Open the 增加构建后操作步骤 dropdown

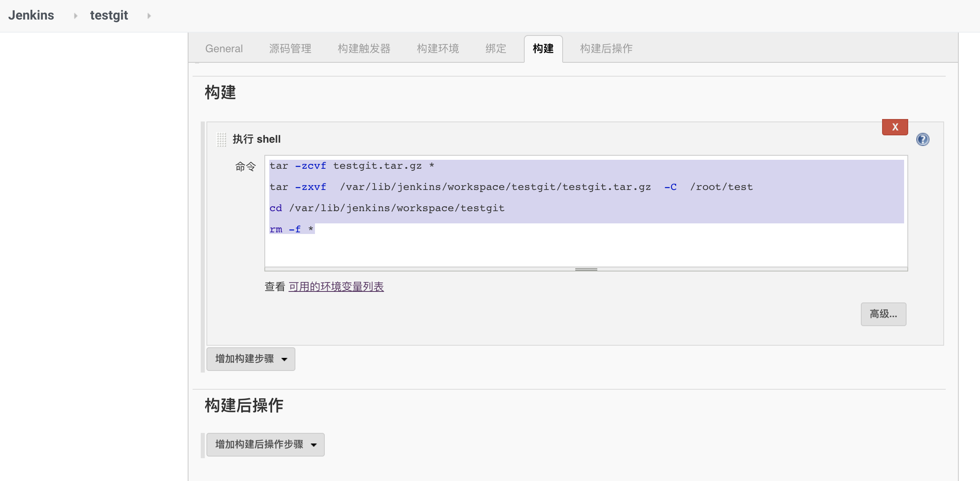click(x=265, y=444)
